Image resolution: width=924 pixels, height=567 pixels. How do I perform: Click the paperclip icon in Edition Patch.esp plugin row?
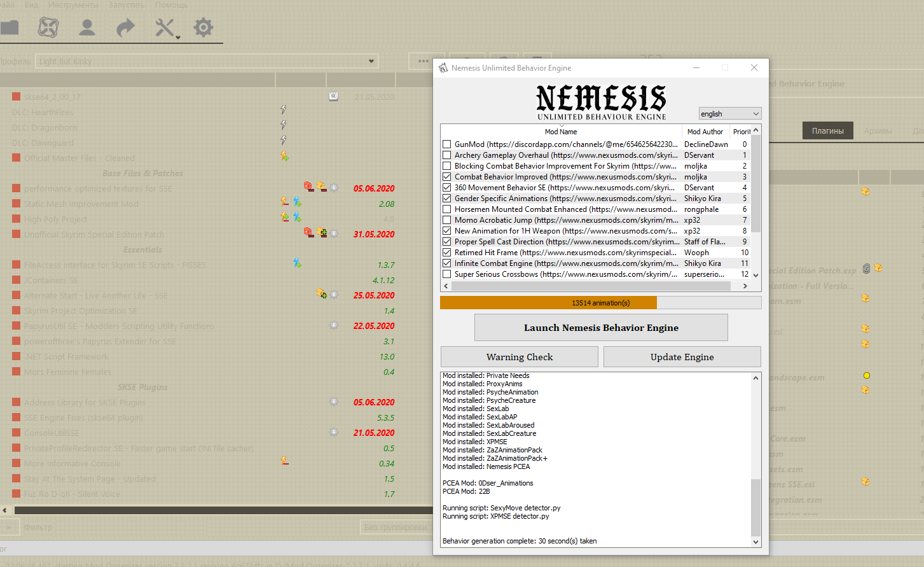pyautogui.click(x=866, y=269)
